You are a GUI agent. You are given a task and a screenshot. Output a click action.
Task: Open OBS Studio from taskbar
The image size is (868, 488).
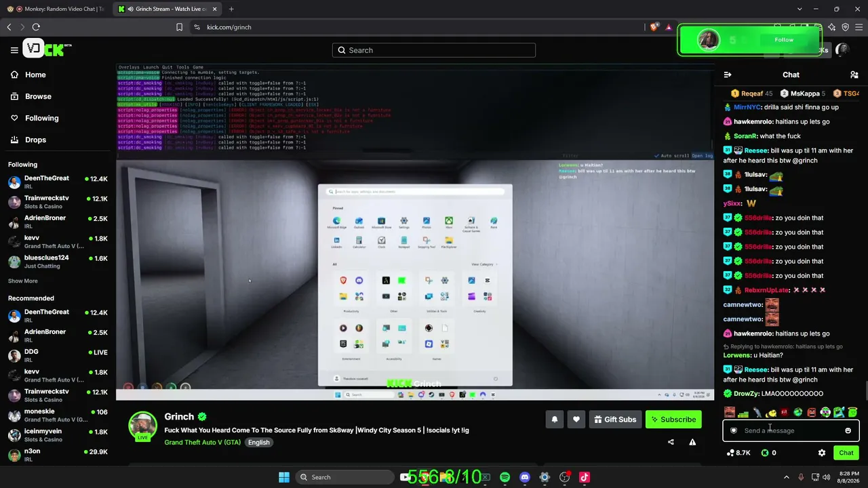point(564,477)
